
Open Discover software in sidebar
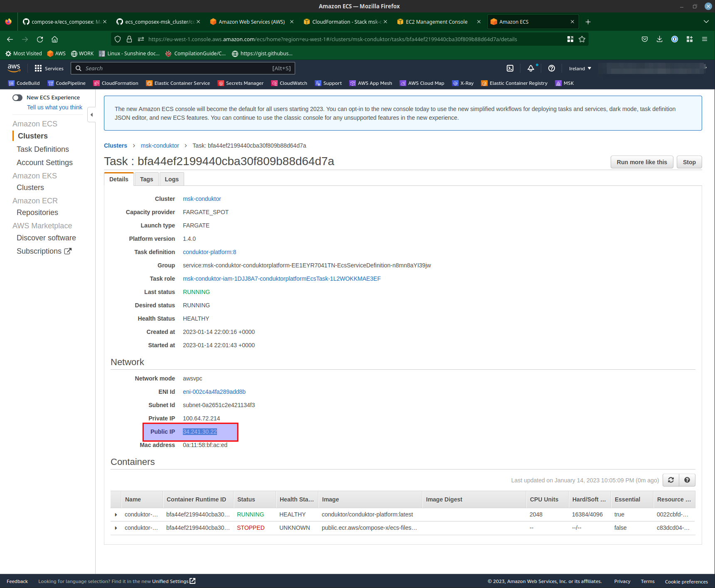point(46,238)
